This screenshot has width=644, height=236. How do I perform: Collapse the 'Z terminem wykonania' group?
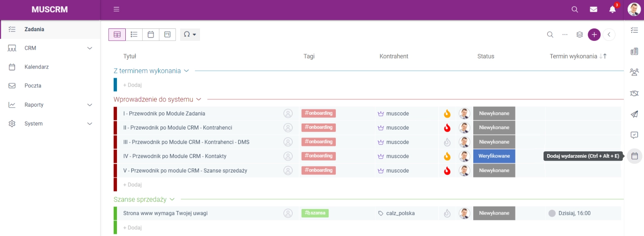coord(186,71)
